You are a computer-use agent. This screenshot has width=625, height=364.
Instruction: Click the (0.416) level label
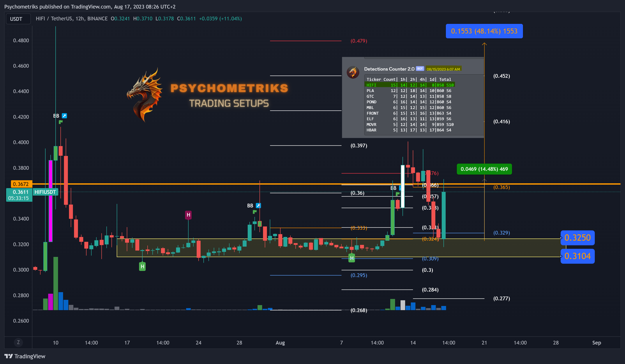tap(501, 121)
